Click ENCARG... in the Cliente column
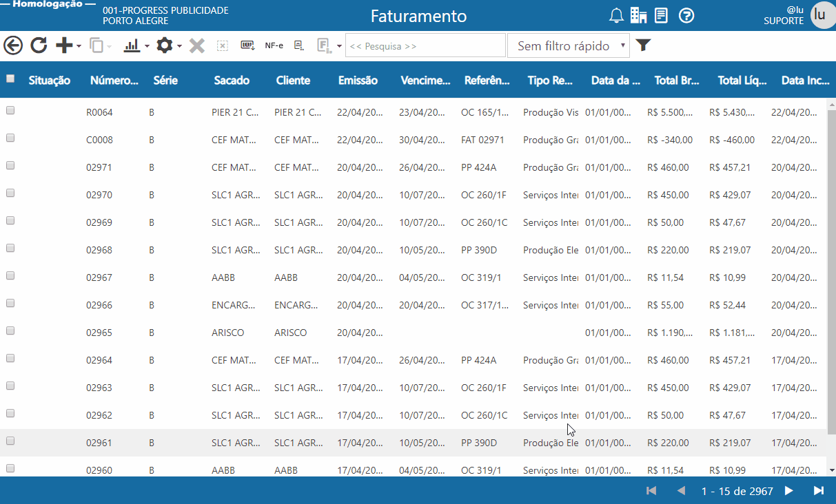 296,305
